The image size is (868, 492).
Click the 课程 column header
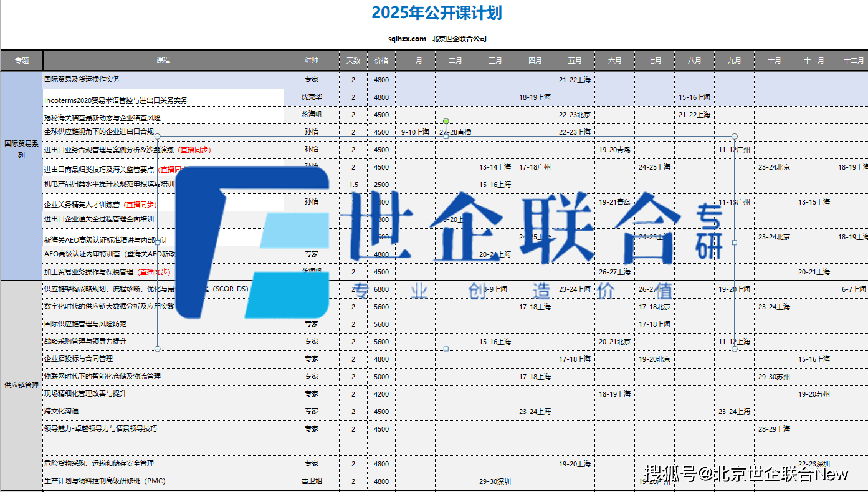point(163,60)
